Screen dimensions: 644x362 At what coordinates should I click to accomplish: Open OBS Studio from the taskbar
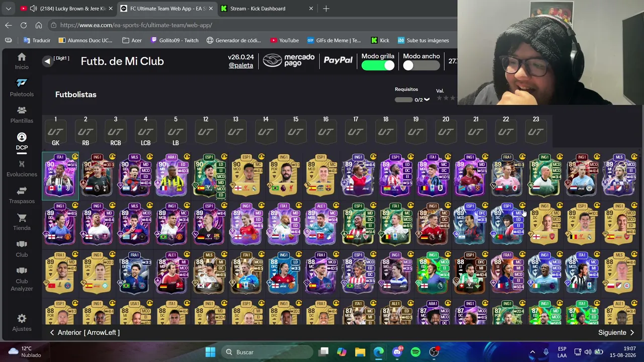pyautogui.click(x=434, y=352)
